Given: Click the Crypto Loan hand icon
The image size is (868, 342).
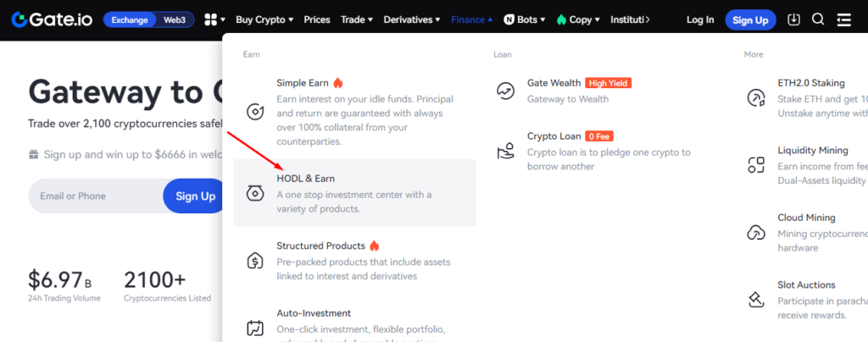Looking at the screenshot, I should [x=505, y=151].
